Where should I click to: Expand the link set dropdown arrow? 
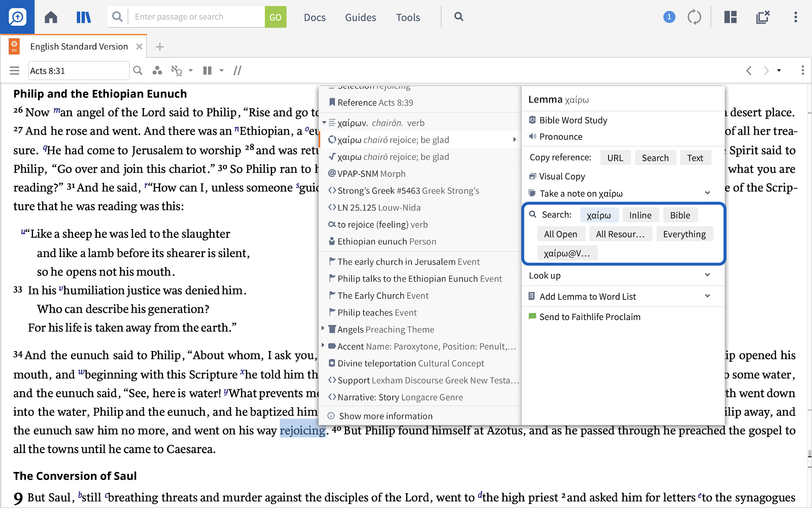(191, 71)
